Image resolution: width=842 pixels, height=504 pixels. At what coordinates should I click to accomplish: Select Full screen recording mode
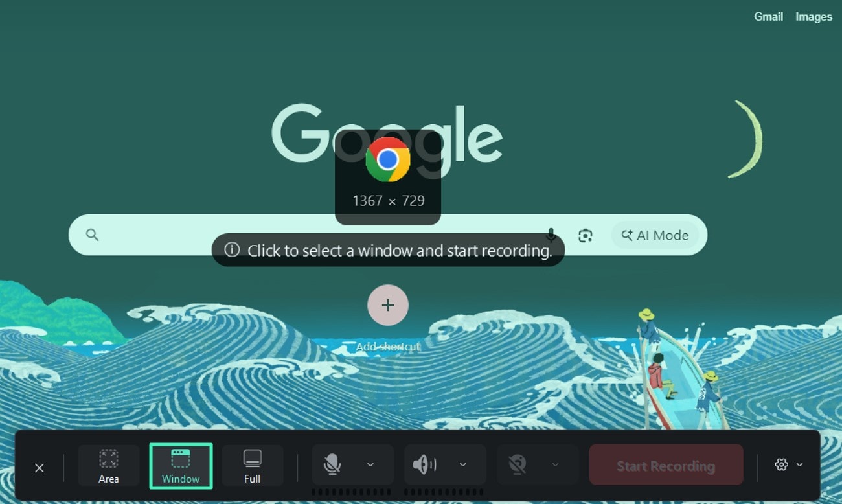pos(253,466)
